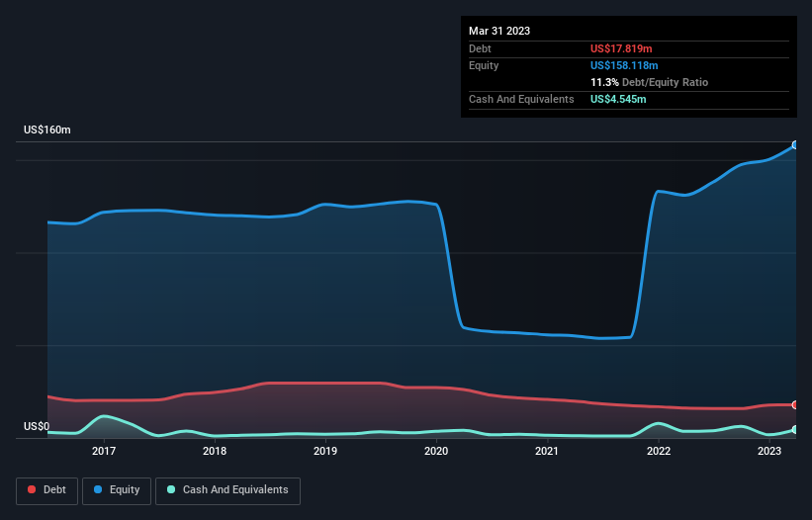Select the Debt endpoint marker on chart
812x520 pixels.
tap(795, 404)
